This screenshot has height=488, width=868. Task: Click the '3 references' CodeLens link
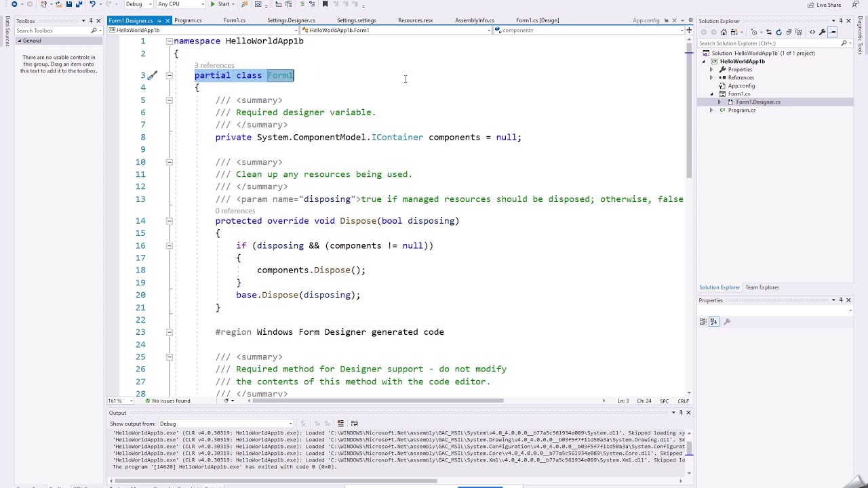point(214,66)
